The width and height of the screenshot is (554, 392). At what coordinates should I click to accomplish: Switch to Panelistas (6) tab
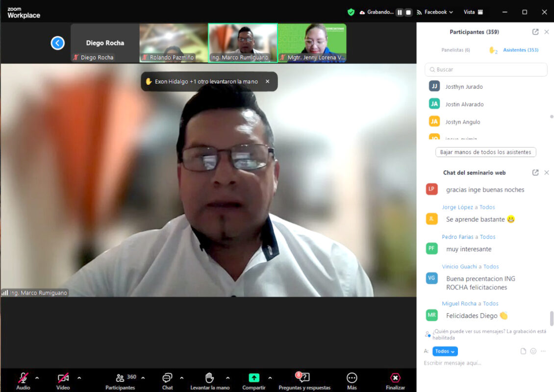pos(455,50)
